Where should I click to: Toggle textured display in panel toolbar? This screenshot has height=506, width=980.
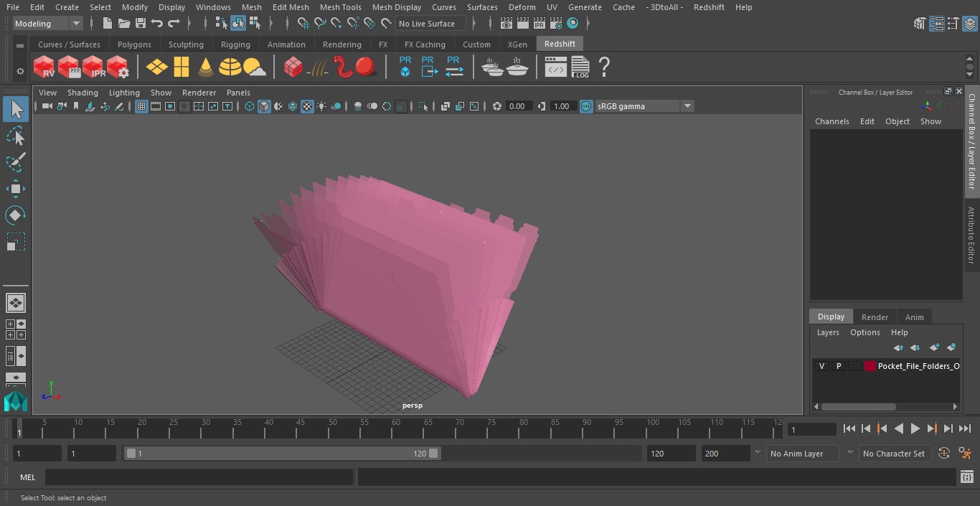click(307, 106)
